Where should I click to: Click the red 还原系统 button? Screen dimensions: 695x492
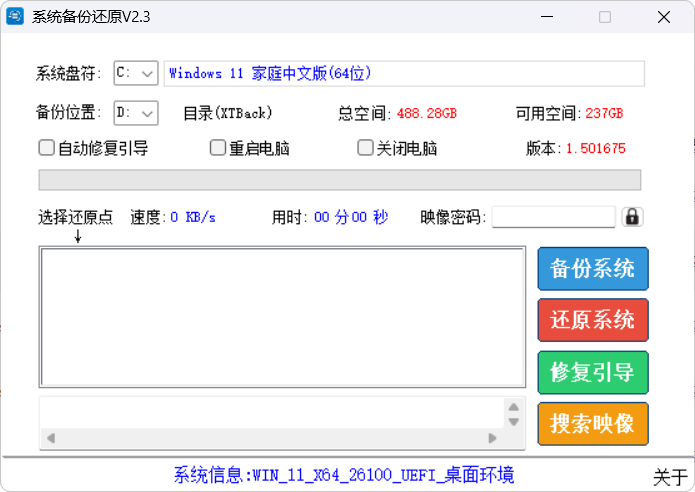click(x=593, y=320)
